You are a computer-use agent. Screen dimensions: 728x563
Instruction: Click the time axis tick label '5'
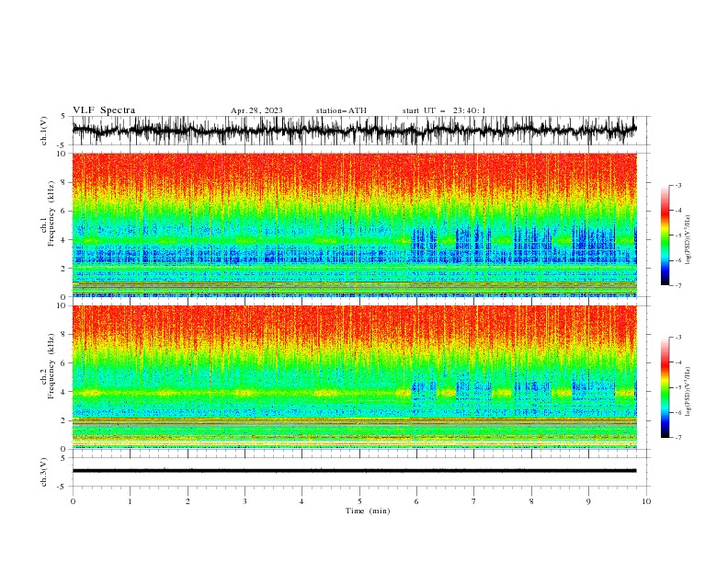pyautogui.click(x=359, y=501)
